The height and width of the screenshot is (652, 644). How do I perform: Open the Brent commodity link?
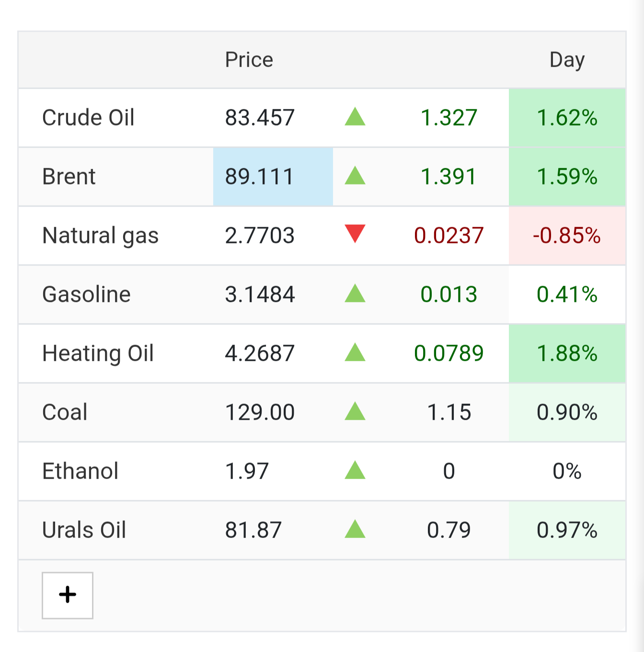click(69, 177)
